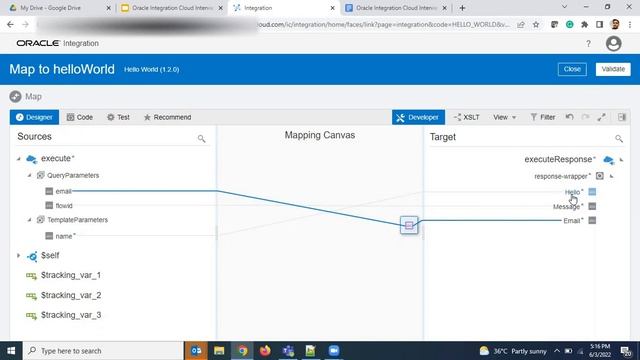Collapse the TemplateParameters node
Screen dimensions: 640x360
(x=29, y=220)
